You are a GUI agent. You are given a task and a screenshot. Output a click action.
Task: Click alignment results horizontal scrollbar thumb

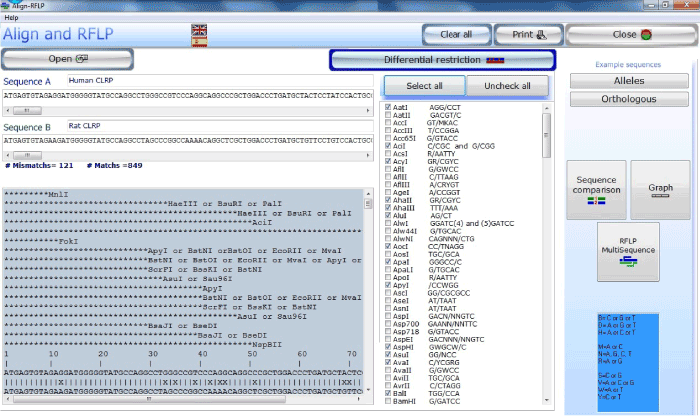coord(149,399)
